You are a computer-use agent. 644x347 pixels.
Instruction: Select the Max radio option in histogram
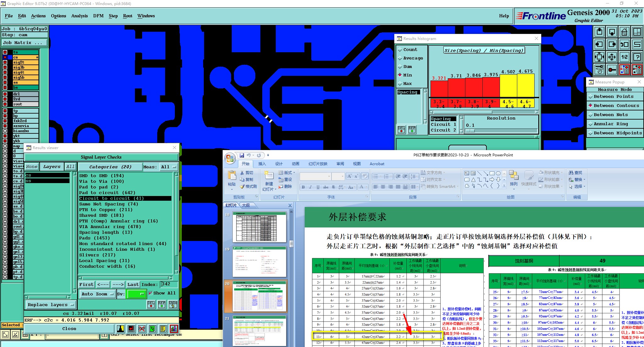(400, 84)
